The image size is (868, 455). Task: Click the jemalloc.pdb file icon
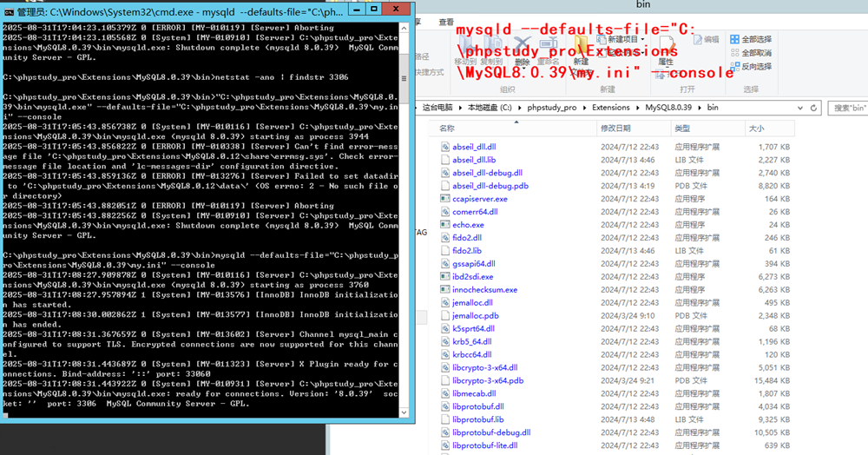[445, 315]
